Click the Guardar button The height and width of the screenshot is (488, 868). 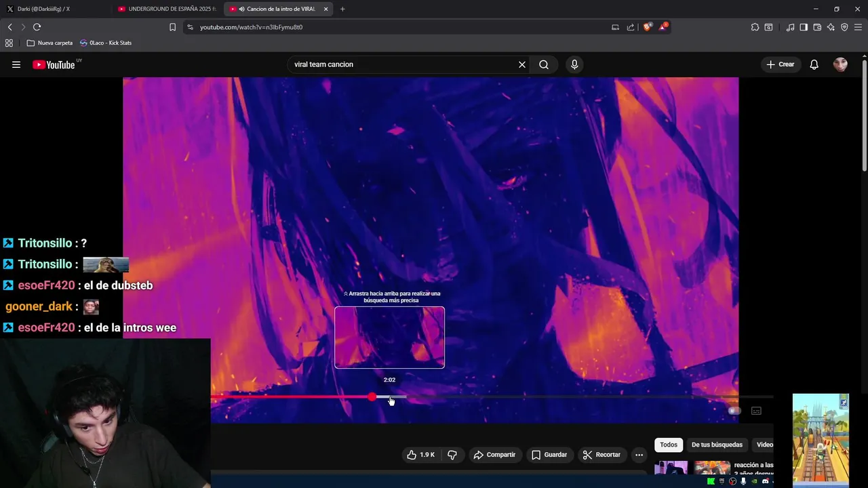tap(549, 455)
